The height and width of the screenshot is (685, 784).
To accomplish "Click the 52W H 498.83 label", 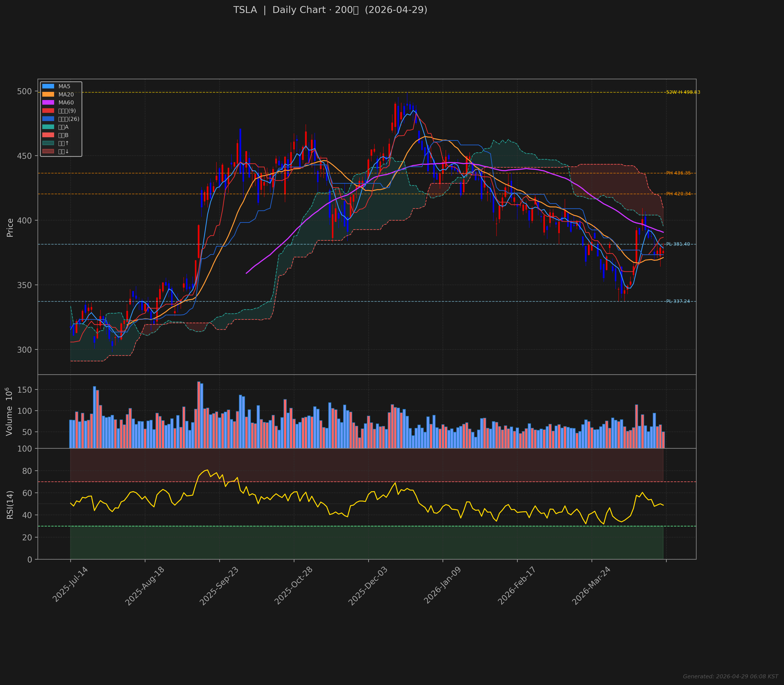I will pyautogui.click(x=683, y=92).
